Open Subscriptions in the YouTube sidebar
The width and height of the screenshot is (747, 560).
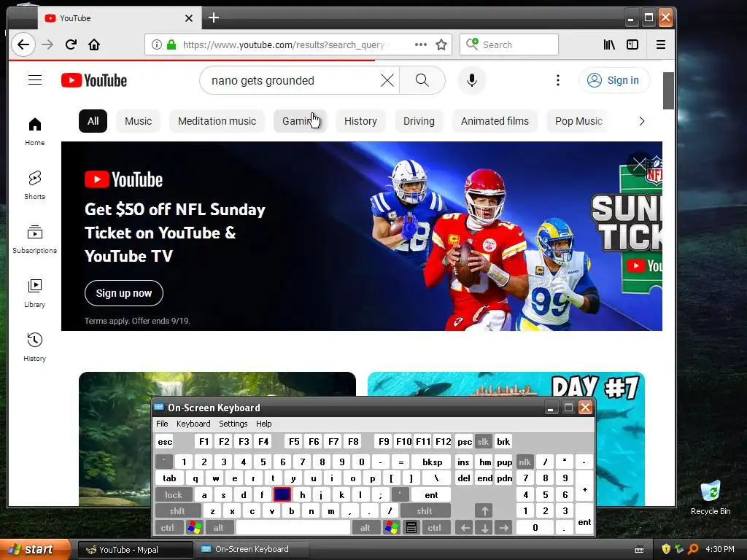[35, 239]
